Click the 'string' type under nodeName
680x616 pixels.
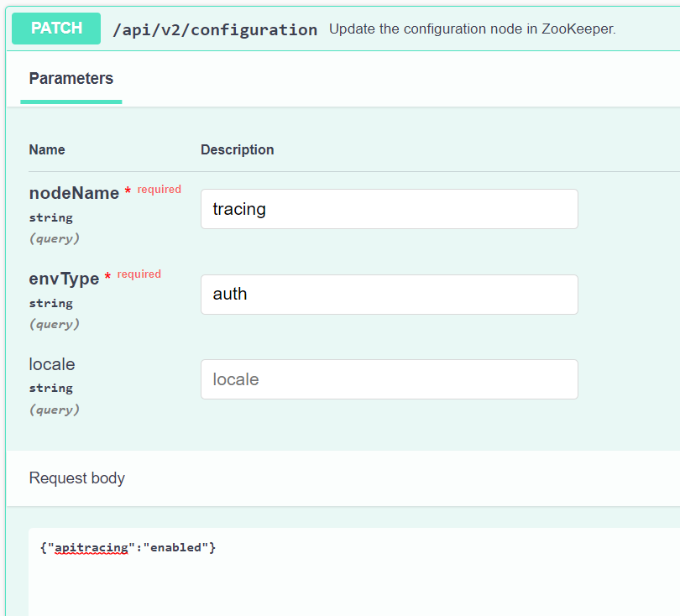click(x=50, y=217)
